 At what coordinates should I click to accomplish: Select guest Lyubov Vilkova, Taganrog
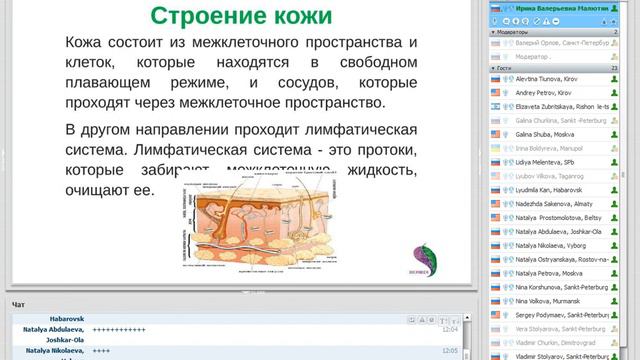click(x=554, y=176)
